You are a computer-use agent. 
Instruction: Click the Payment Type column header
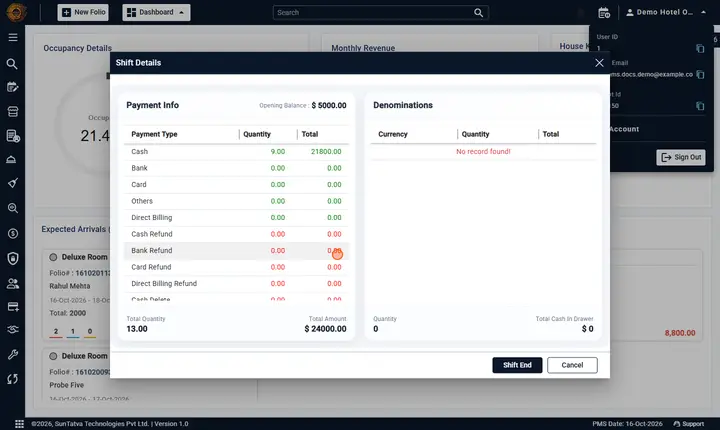[154, 134]
